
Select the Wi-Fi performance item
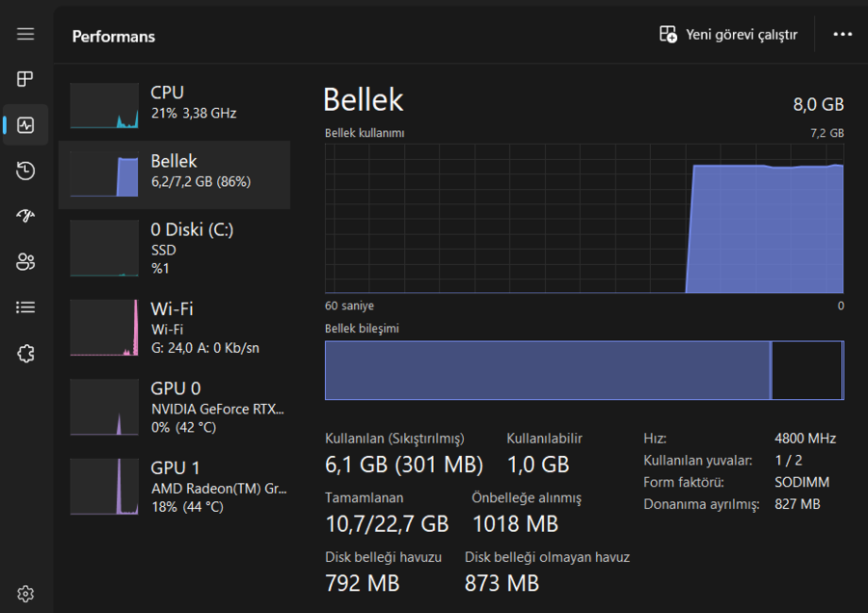[175, 328]
